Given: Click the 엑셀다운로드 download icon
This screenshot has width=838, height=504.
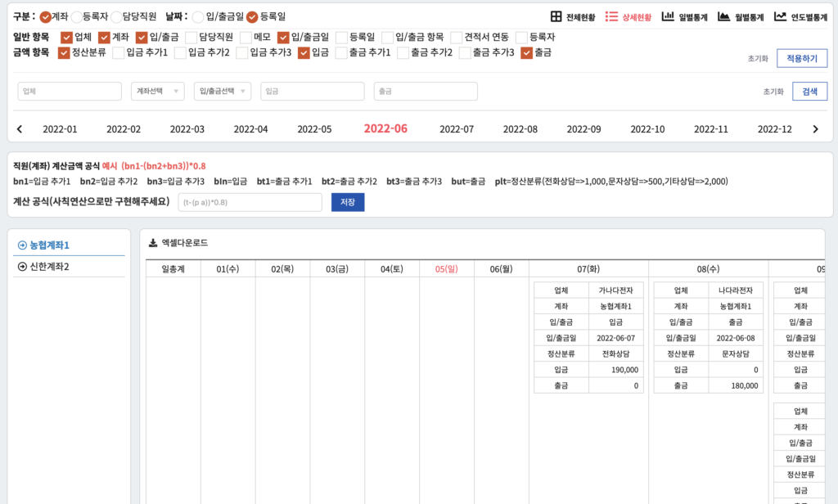Looking at the screenshot, I should [153, 243].
